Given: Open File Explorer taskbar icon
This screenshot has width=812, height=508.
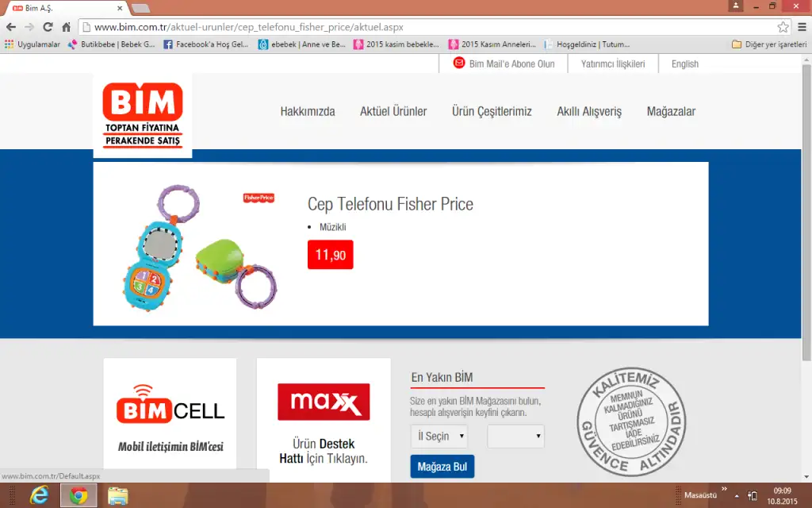Looking at the screenshot, I should click(117, 495).
